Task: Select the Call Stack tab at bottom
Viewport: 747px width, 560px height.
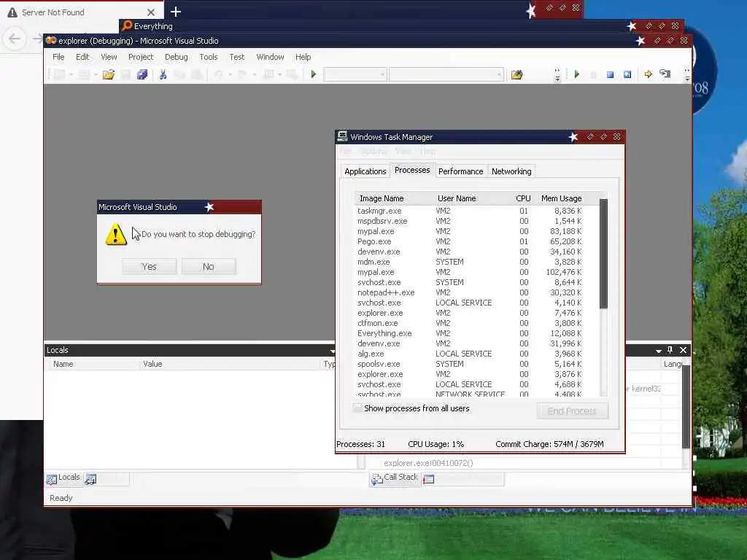Action: [395, 478]
